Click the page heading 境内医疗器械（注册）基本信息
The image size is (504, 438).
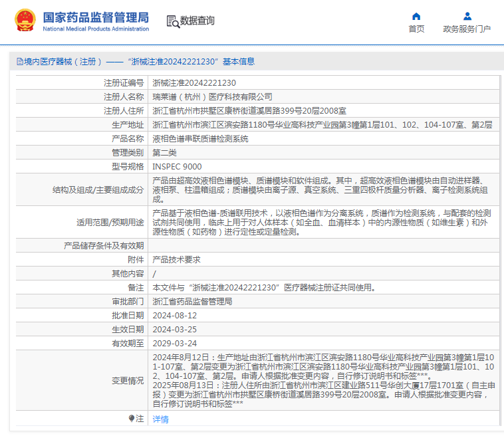pyautogui.click(x=140, y=61)
